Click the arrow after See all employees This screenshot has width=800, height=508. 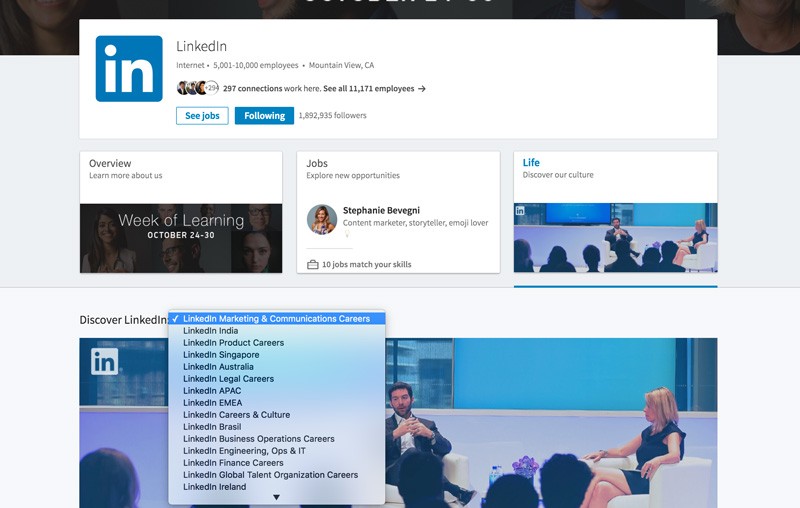pyautogui.click(x=421, y=89)
